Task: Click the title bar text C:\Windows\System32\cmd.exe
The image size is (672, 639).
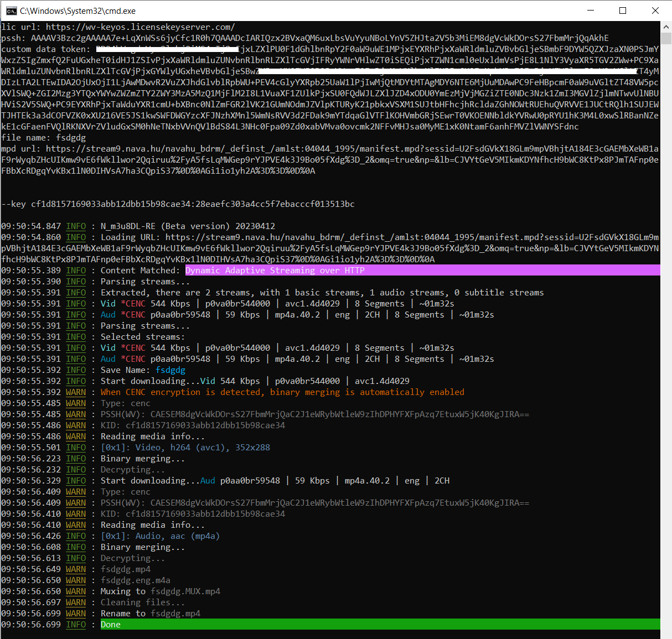Action: [x=77, y=11]
